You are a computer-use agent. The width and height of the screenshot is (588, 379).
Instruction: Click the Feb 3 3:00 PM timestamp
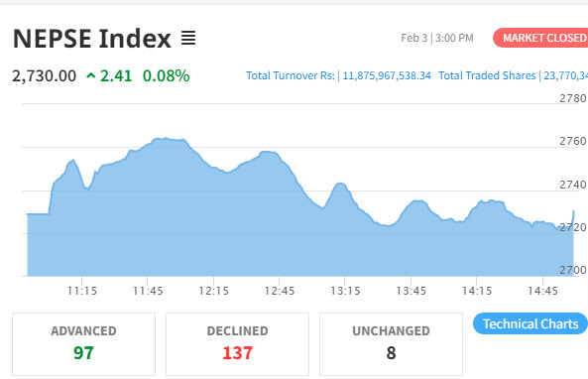(437, 38)
